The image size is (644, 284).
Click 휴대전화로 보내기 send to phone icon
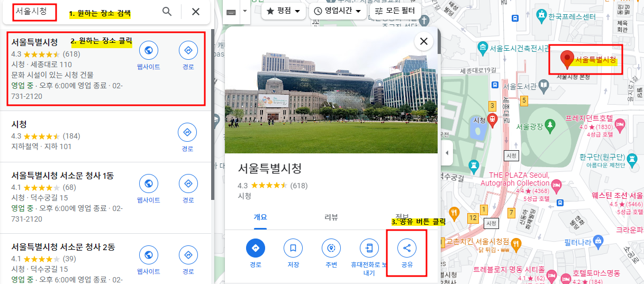[369, 248]
